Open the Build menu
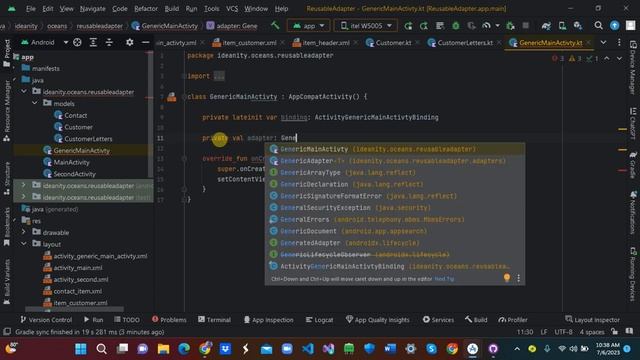This screenshot has width=640, height=360. [171, 9]
